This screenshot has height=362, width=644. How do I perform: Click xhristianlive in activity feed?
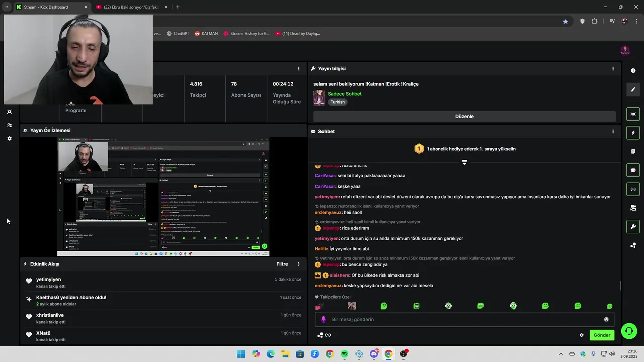(50, 315)
